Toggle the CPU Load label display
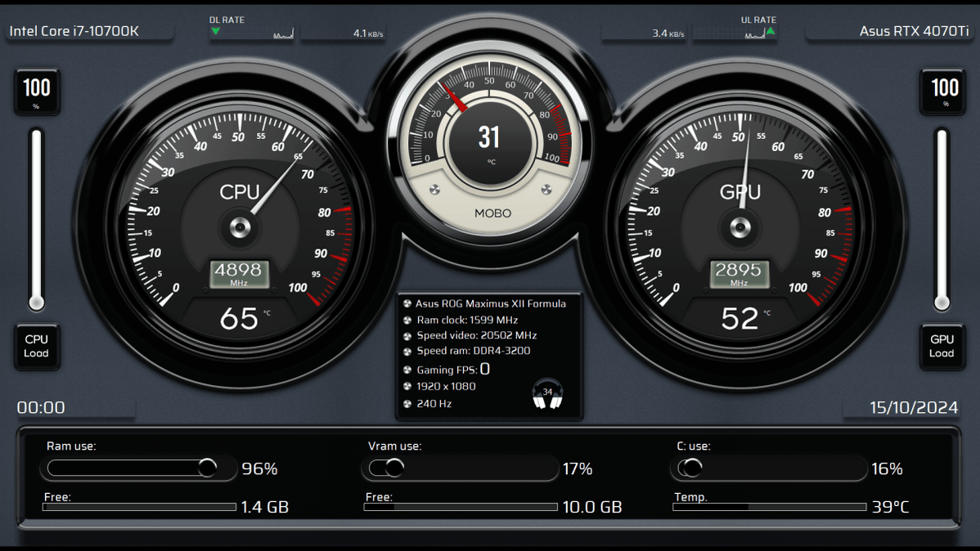The width and height of the screenshot is (980, 551). coord(37,347)
